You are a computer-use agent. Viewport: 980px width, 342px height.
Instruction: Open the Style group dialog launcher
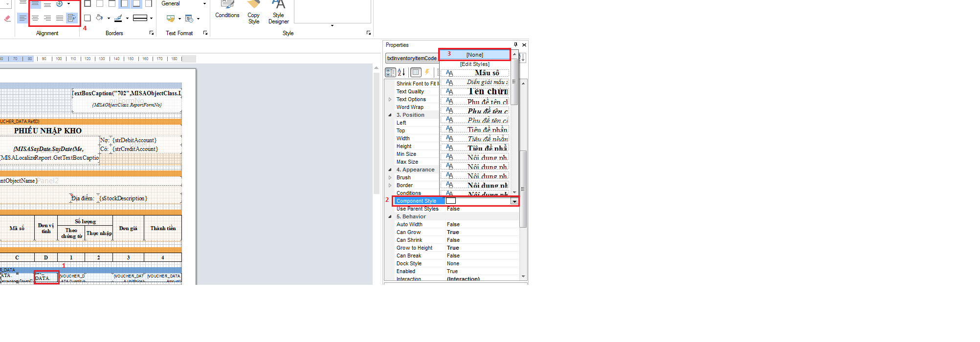click(x=369, y=33)
